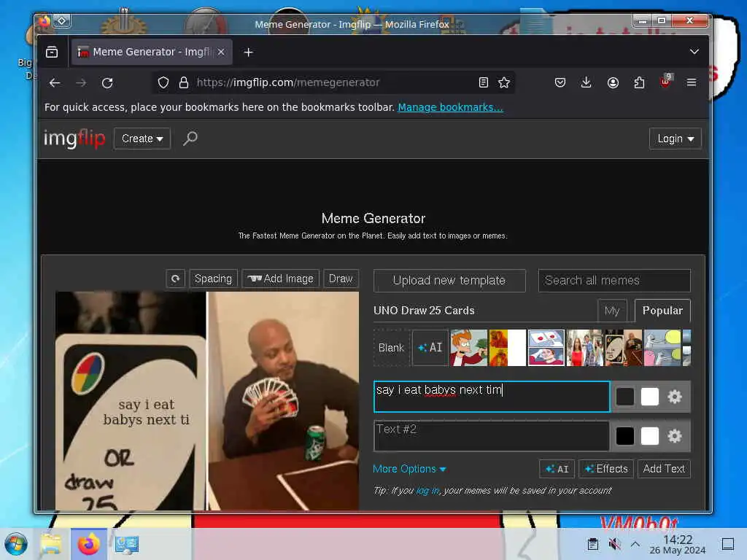View site security via the padlock icon
Screen dimensions: 747x560
(x=184, y=83)
